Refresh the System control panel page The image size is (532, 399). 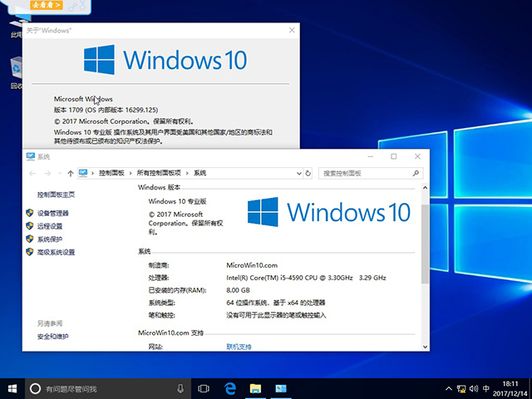tap(308, 174)
